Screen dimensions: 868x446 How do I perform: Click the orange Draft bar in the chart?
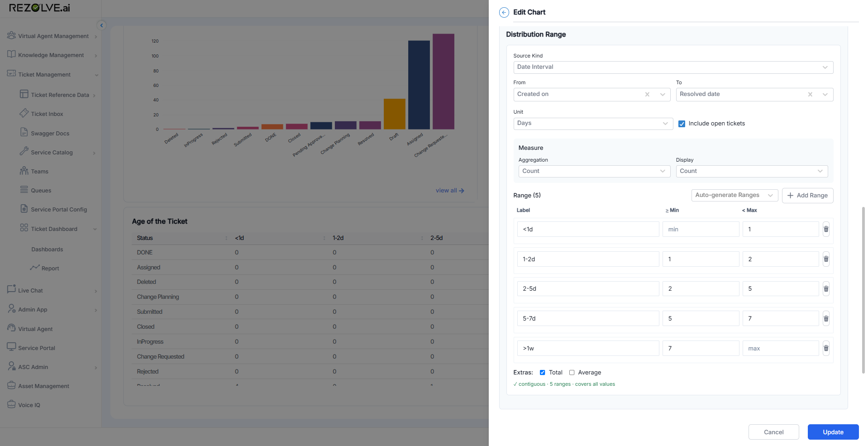[395, 114]
